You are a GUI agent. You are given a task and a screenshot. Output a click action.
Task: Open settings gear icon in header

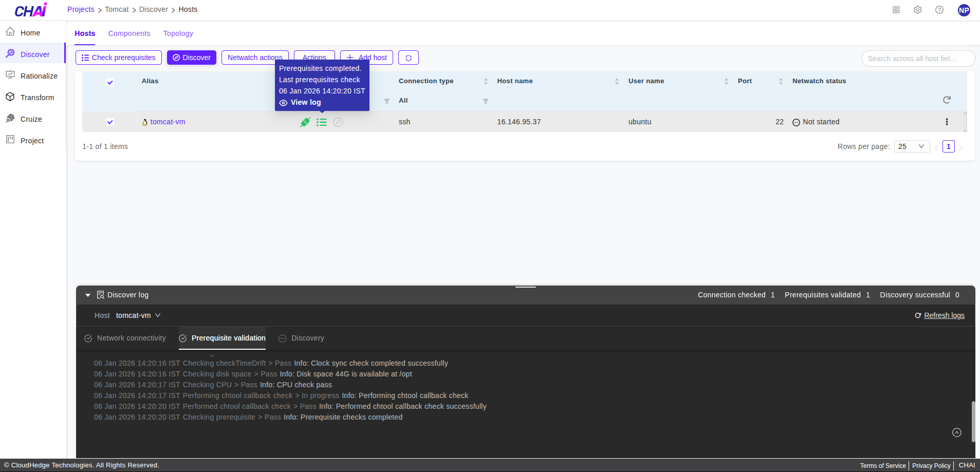pos(918,10)
